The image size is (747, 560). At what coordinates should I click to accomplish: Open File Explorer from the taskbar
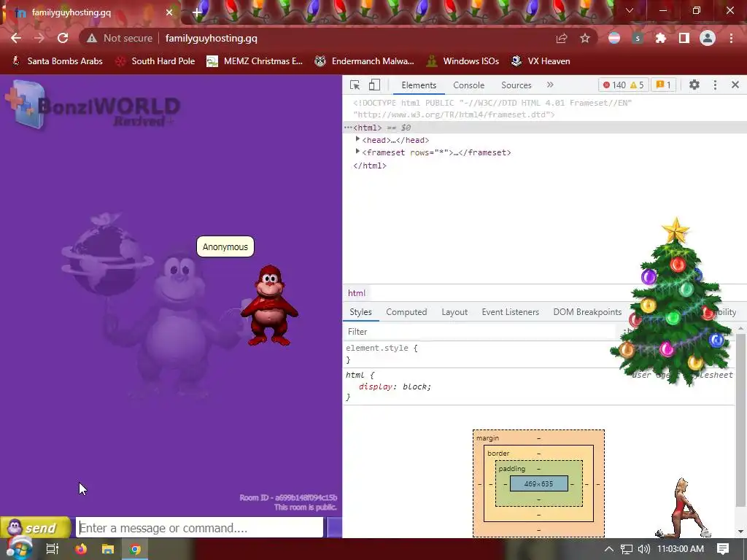click(x=108, y=549)
